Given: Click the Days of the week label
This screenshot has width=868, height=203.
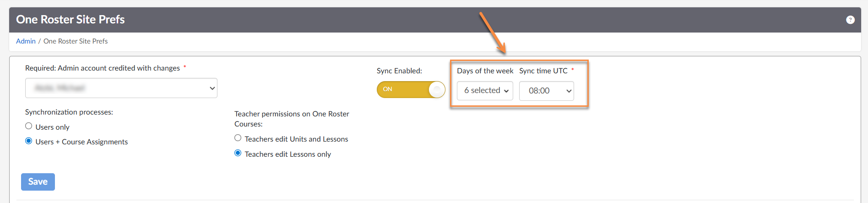Looking at the screenshot, I should (x=485, y=71).
